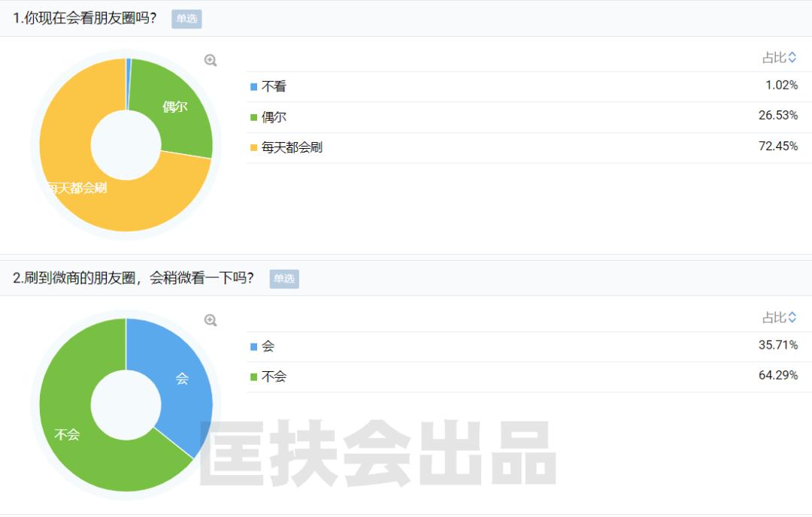Select the 1.02% percentage value
Screen dimensions: 812x517
783,83
